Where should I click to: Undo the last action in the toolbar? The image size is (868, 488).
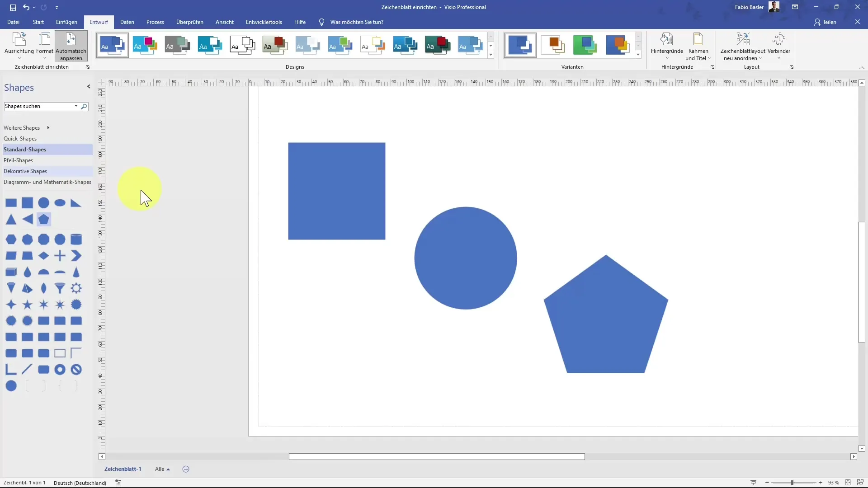coord(26,7)
